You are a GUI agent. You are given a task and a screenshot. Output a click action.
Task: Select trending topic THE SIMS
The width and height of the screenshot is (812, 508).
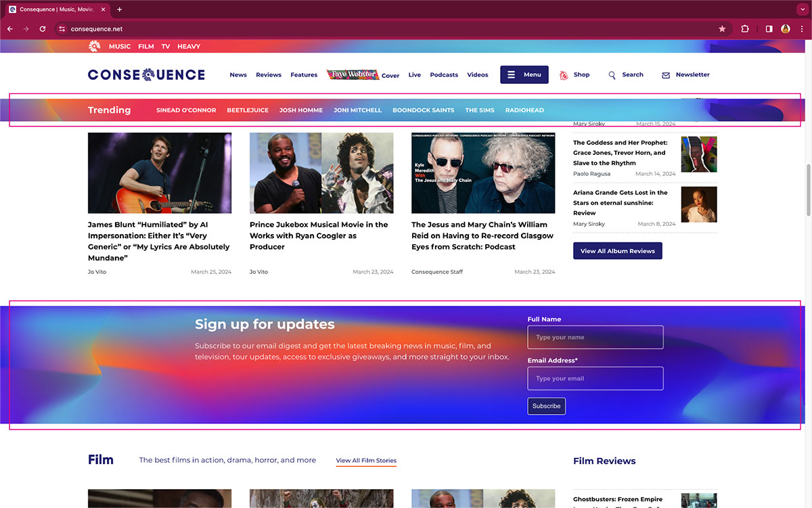pos(480,110)
